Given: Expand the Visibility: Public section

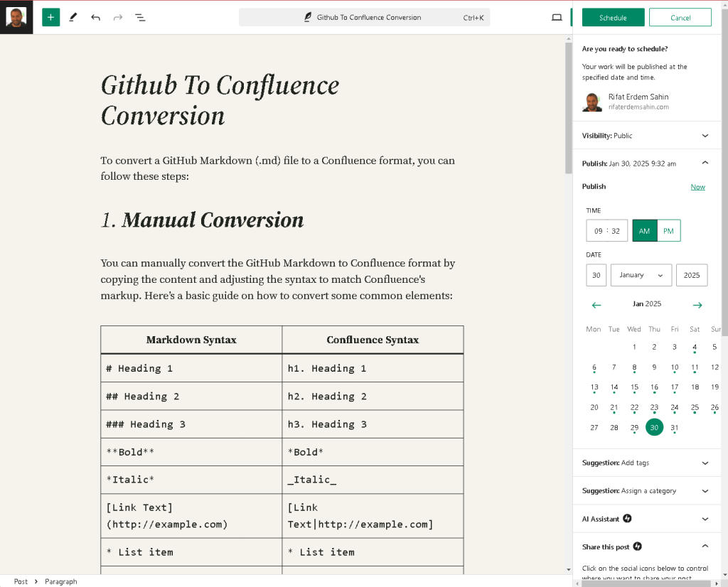Looking at the screenshot, I should pyautogui.click(x=646, y=136).
